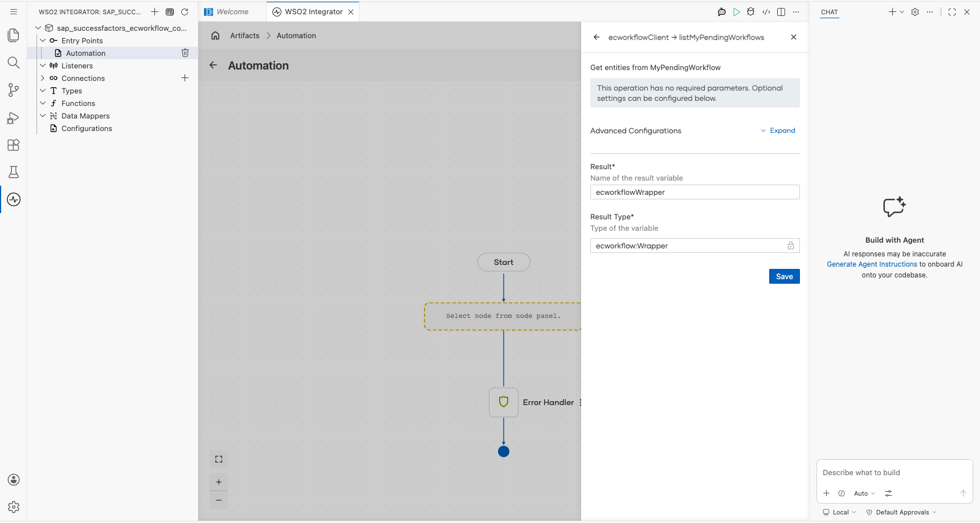This screenshot has width=980, height=523.
Task: Open the CHAT panel tab
Action: [830, 12]
